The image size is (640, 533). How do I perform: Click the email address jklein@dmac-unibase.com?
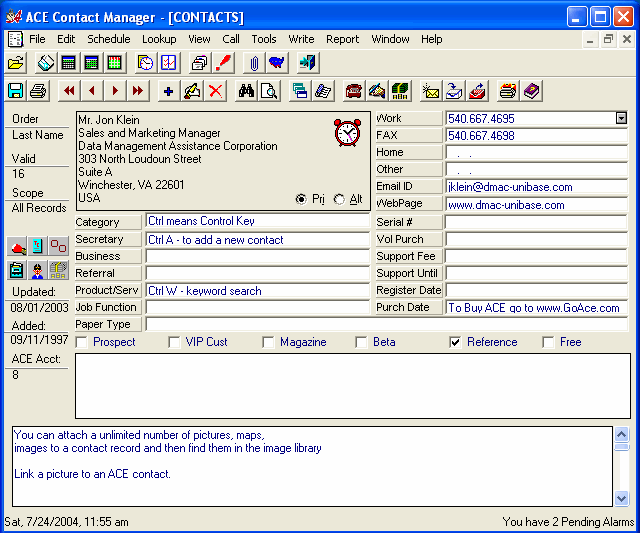tap(510, 187)
